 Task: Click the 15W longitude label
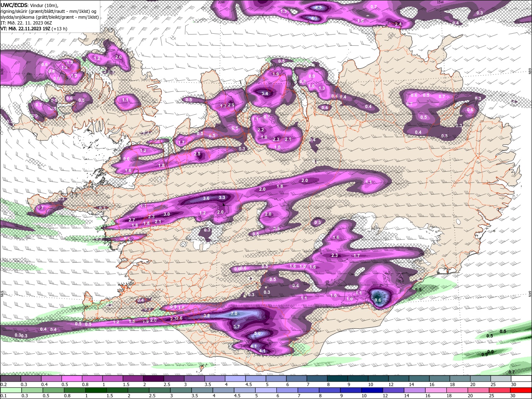(440, 2)
